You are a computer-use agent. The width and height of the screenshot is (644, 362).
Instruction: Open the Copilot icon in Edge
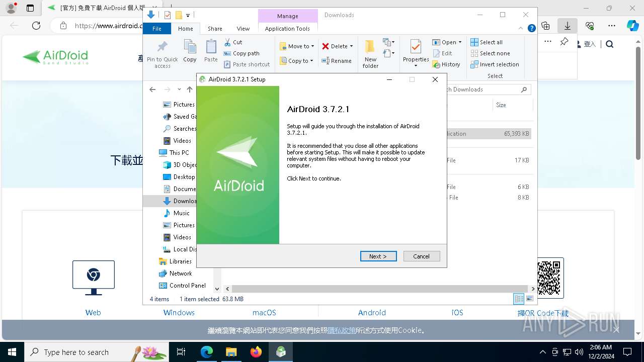[632, 26]
